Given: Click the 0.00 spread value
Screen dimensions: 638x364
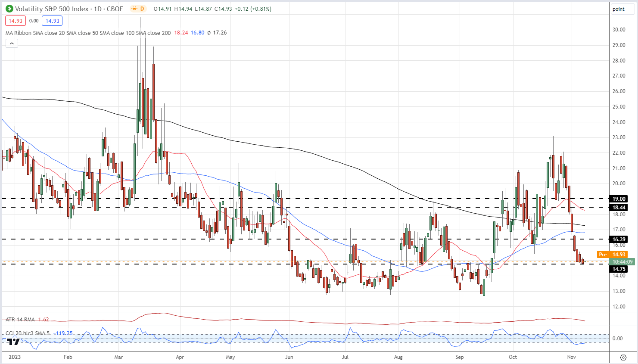Looking at the screenshot, I should 34,21.
